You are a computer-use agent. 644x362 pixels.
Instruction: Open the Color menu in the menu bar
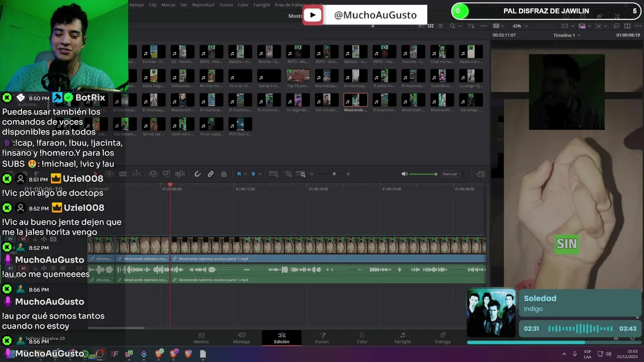click(243, 5)
